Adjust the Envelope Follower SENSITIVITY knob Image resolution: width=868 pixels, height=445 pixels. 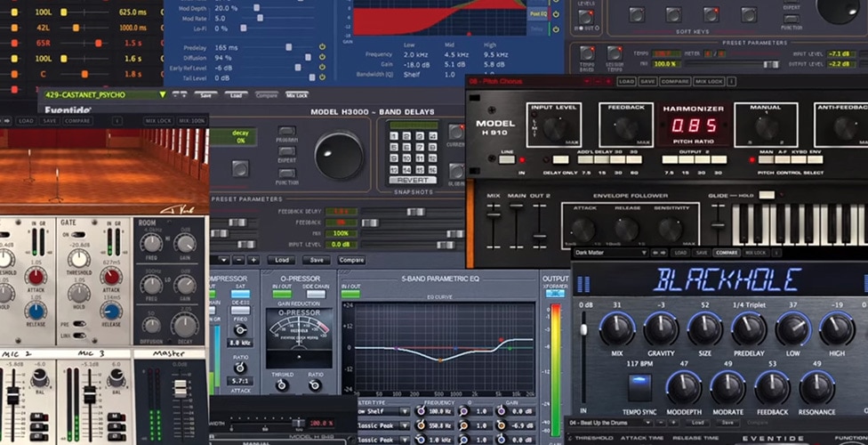tap(671, 230)
